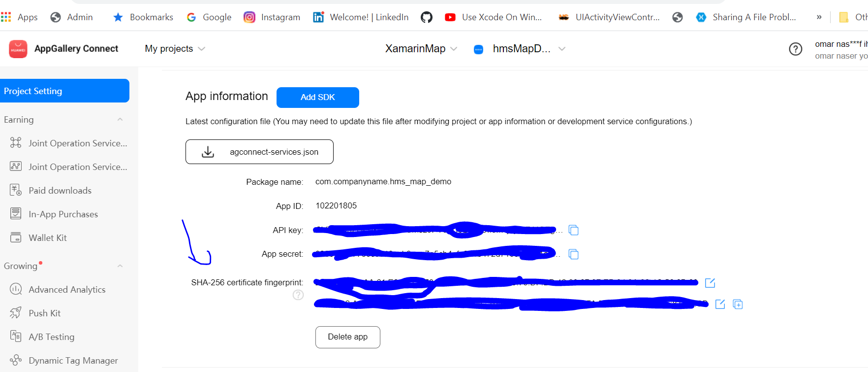The image size is (868, 372).
Task: Open the LinkedIn Welcome bookmark
Action: click(x=361, y=17)
